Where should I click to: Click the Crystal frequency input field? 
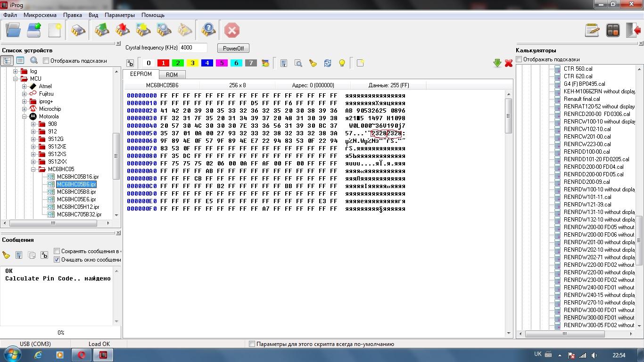tap(193, 48)
